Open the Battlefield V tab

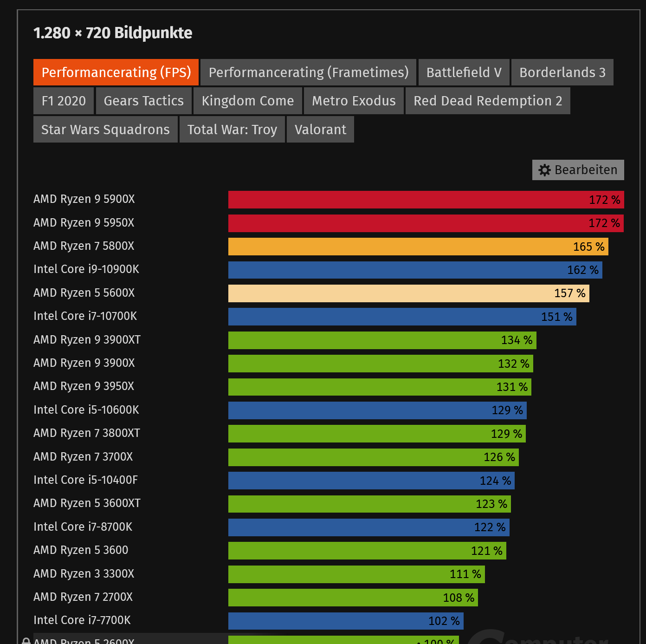[x=464, y=72]
